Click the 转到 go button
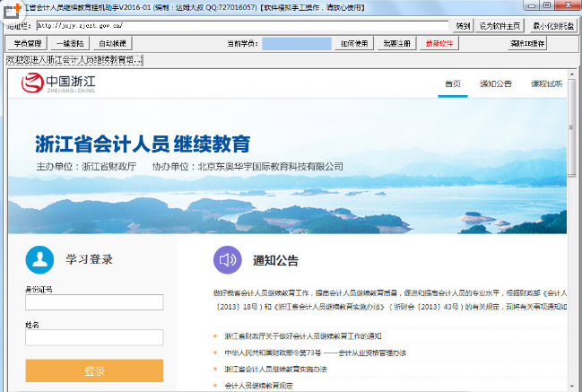 pos(463,26)
